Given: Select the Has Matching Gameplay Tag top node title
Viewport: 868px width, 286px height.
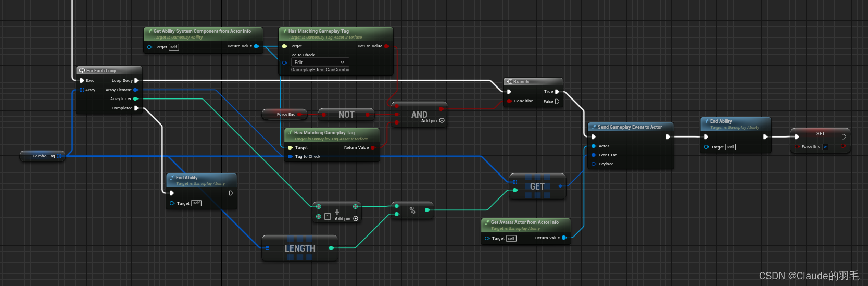Looking at the screenshot, I should pos(319,31).
